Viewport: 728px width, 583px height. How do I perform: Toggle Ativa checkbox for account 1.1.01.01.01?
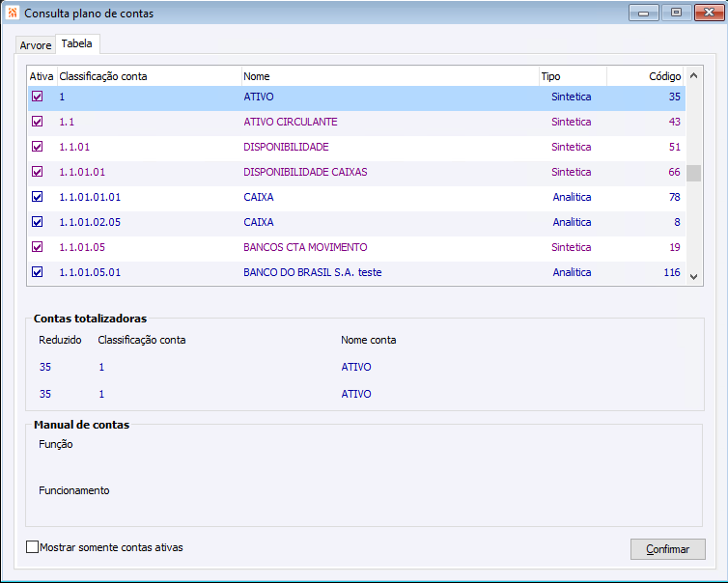tap(37, 197)
